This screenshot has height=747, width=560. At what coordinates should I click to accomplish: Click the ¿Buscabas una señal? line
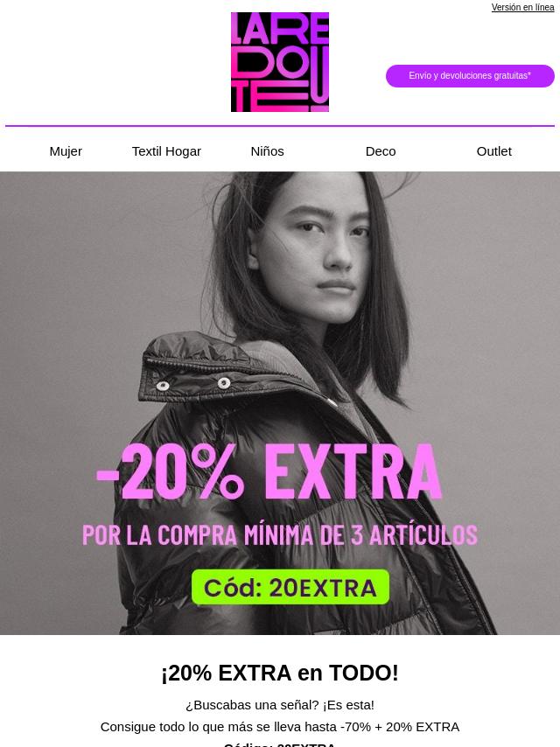pos(280,705)
